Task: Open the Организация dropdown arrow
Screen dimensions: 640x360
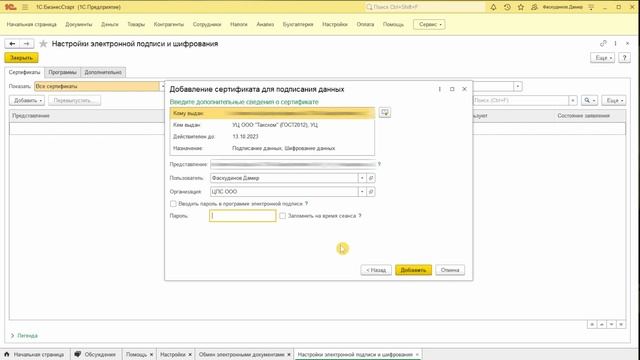Action: (x=362, y=191)
